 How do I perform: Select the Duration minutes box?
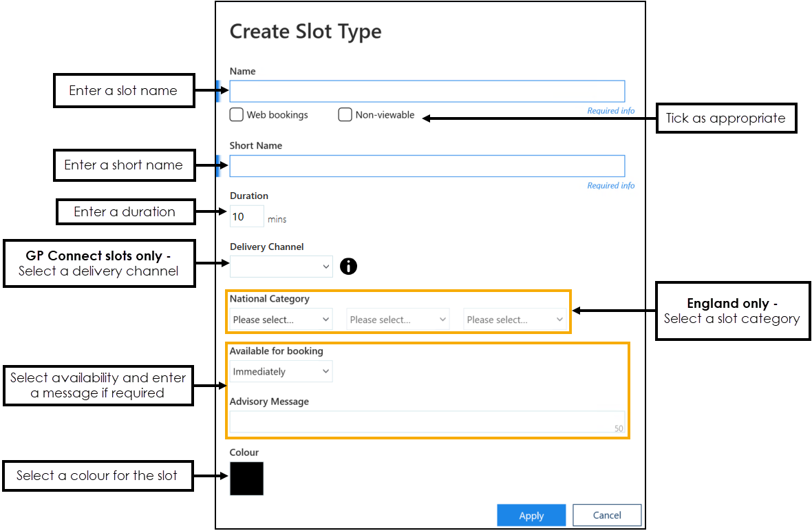246,216
